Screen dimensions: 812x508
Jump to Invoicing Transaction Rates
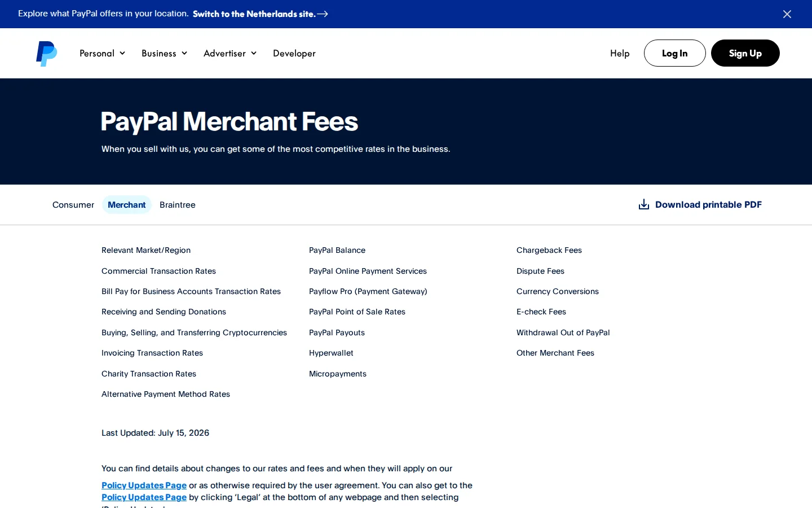pos(152,353)
